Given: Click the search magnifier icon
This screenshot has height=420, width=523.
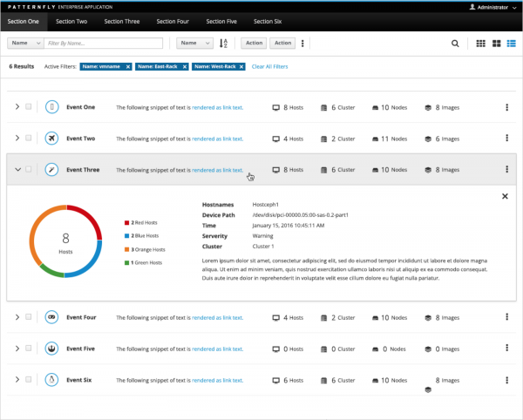Looking at the screenshot, I should coord(455,43).
